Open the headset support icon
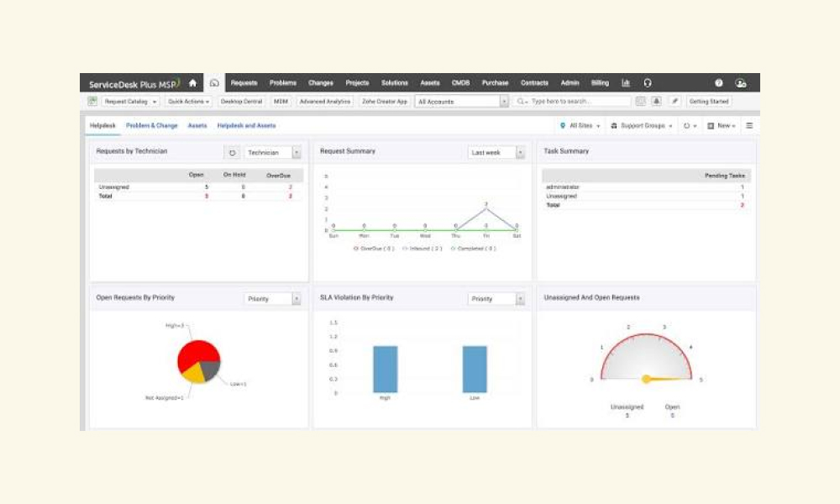840x504 pixels. tap(647, 83)
